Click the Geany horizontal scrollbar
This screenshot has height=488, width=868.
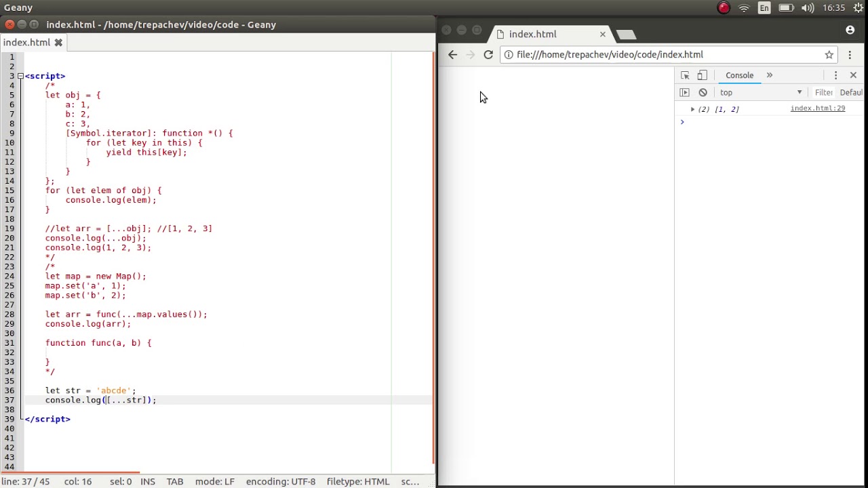pyautogui.click(x=70, y=472)
